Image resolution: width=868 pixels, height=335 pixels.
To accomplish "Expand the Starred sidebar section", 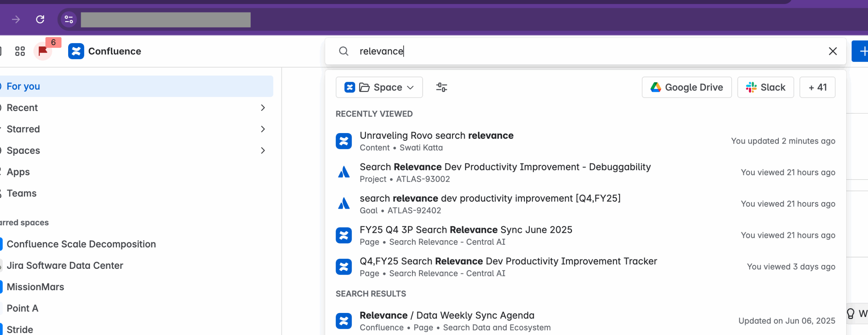I will pyautogui.click(x=262, y=129).
